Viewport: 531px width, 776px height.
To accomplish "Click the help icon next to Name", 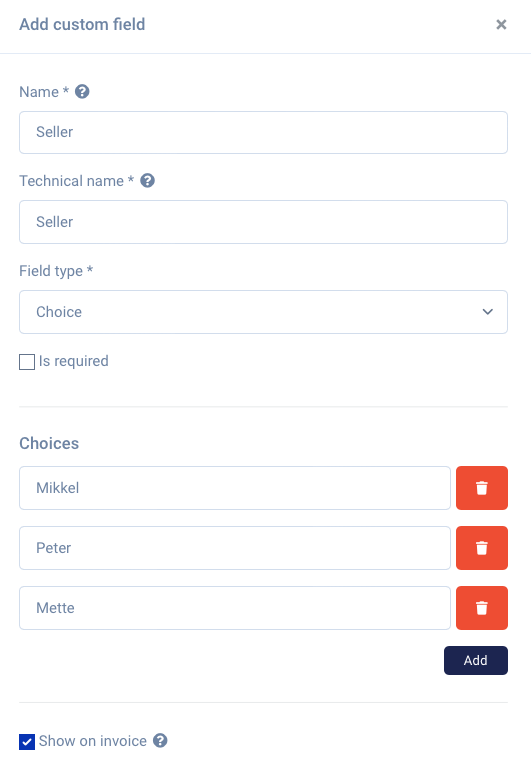I will pos(82,92).
